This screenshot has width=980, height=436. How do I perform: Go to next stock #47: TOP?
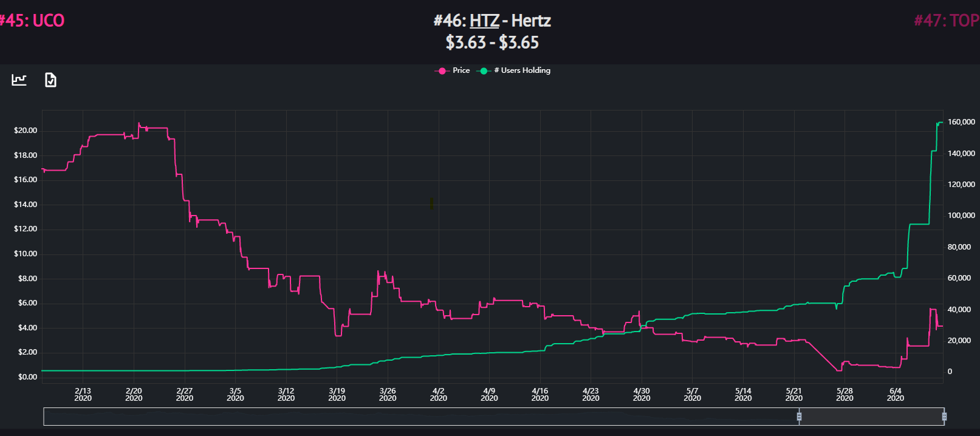(947, 21)
